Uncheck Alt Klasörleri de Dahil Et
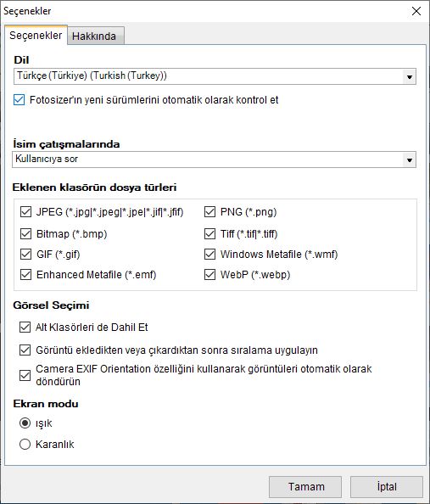 25,328
